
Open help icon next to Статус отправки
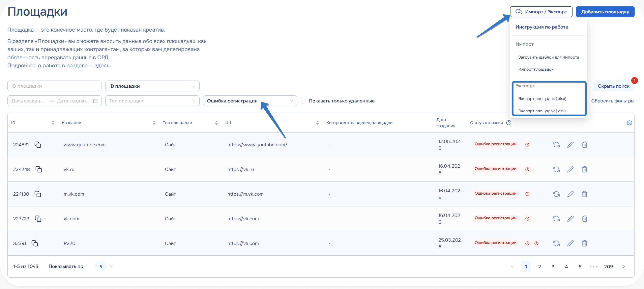pos(509,123)
